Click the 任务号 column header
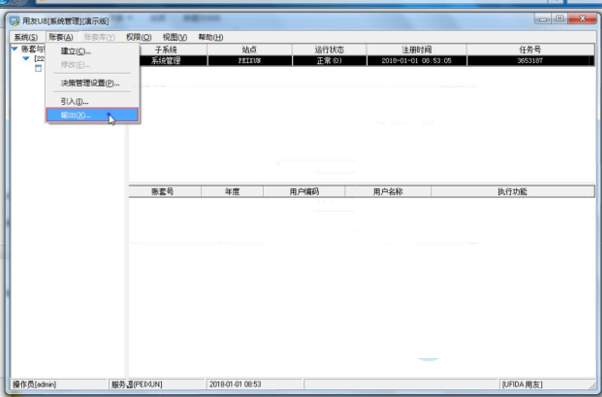This screenshot has width=602, height=397. click(530, 50)
